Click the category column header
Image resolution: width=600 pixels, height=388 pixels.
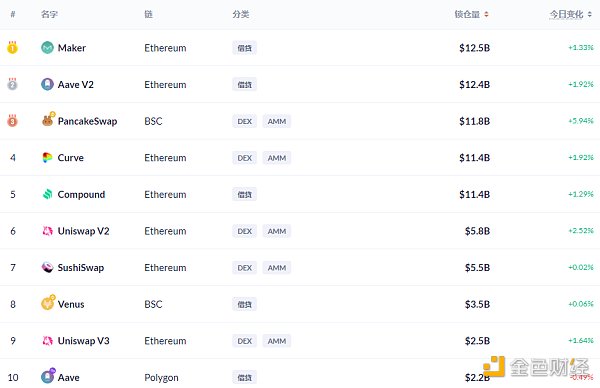click(x=241, y=15)
